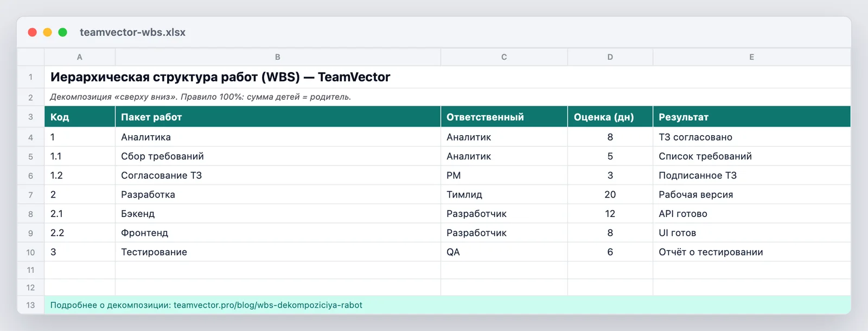Select 'Разработчик' in the Бэкенд row
Viewport: 868px width, 331px height.
504,213
